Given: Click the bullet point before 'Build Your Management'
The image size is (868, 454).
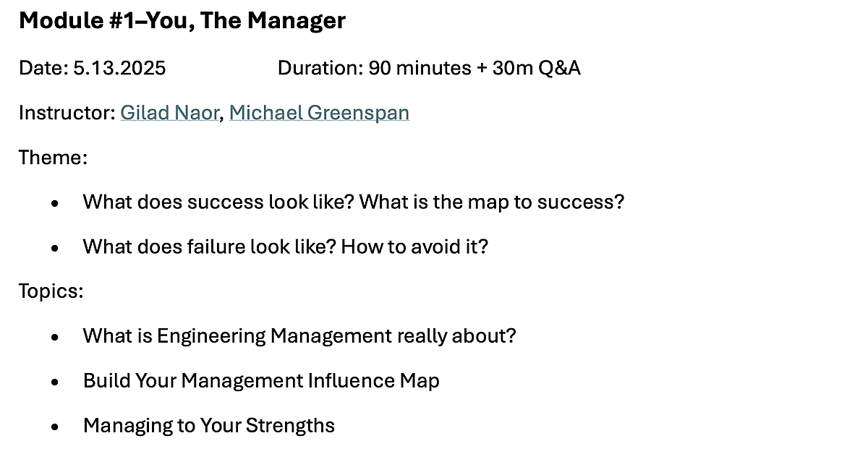Looking at the screenshot, I should pyautogui.click(x=55, y=382).
